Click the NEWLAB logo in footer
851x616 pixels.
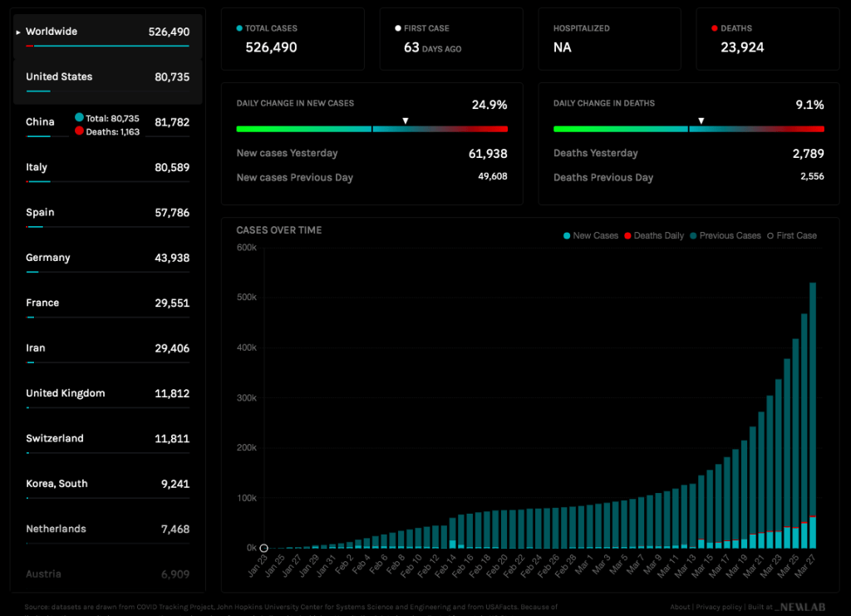tap(802, 608)
